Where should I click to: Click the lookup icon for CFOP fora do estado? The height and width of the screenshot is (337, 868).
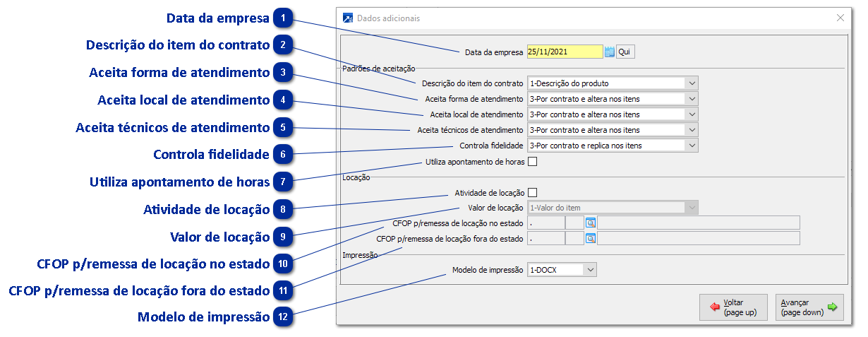pos(590,238)
